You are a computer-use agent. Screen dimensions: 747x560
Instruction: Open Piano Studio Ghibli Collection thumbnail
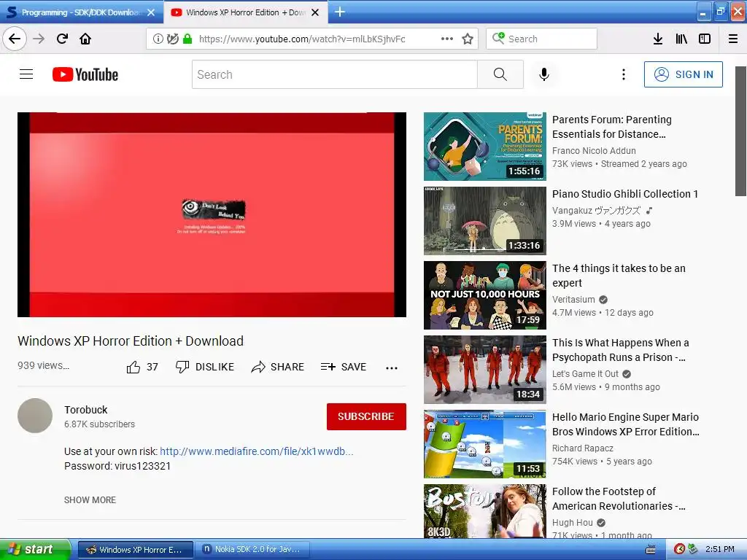pos(484,220)
